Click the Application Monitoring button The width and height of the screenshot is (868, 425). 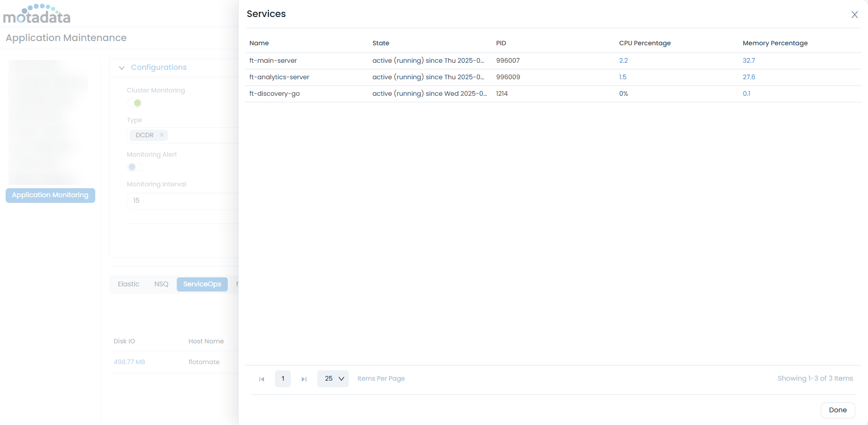(50, 195)
